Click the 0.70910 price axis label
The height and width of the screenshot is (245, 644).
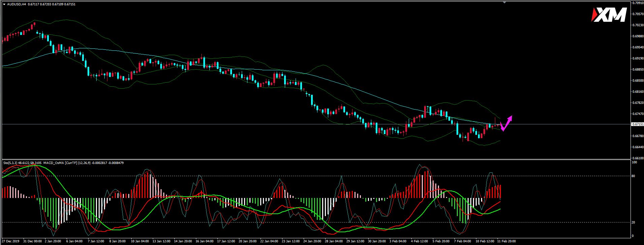(638, 3)
